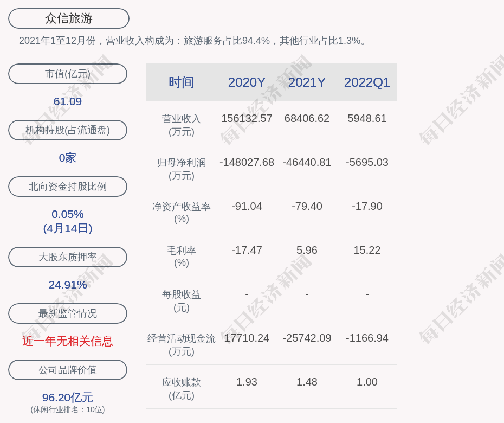Click cash flow value -25742.09
This screenshot has height=423, width=504.
click(307, 338)
